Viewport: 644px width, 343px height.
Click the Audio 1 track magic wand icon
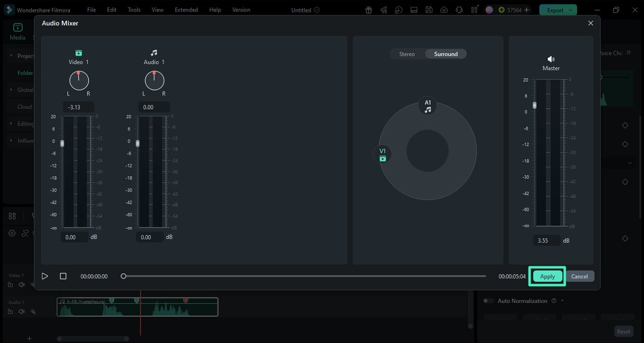tap(33, 311)
